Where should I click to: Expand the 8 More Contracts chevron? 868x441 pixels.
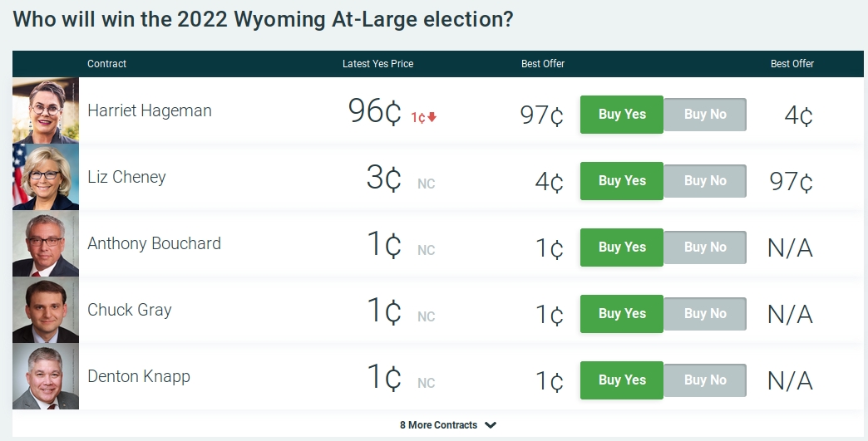click(x=491, y=425)
